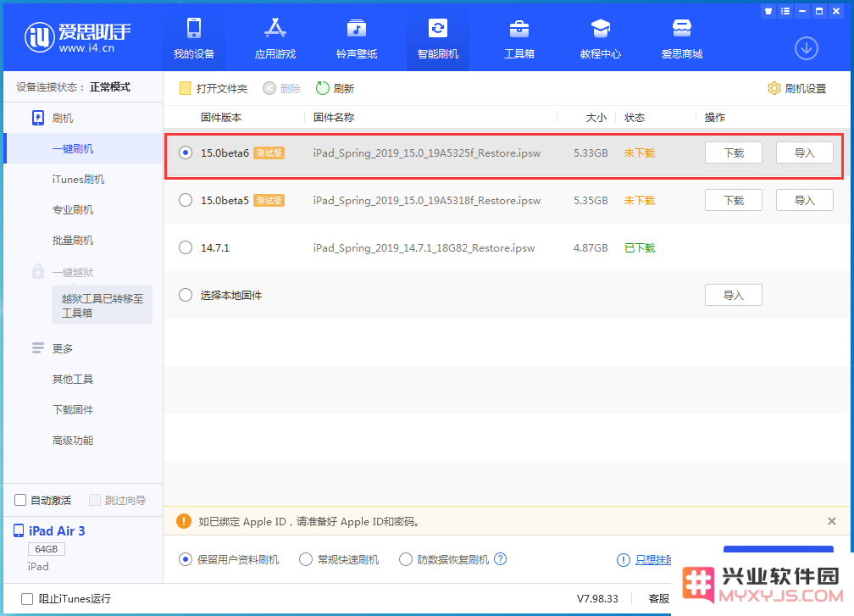
Task: Open 智能刷机 smart flash tab
Action: click(x=438, y=38)
